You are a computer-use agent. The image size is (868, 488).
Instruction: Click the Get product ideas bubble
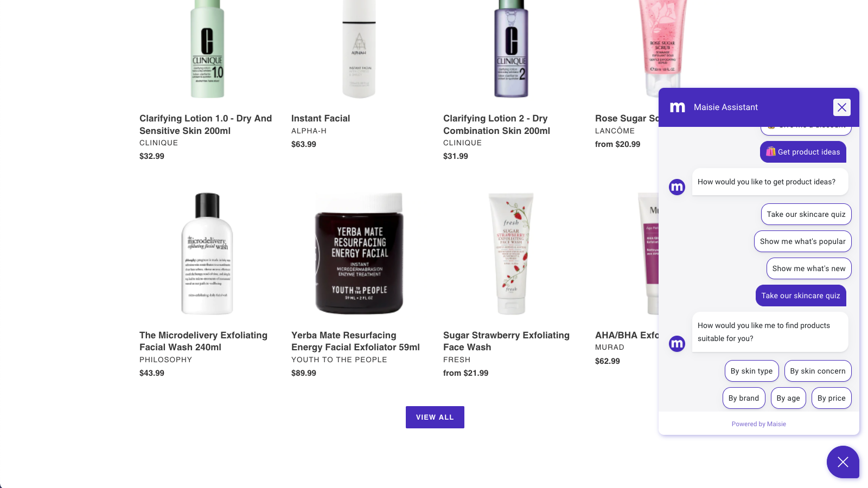point(803,152)
